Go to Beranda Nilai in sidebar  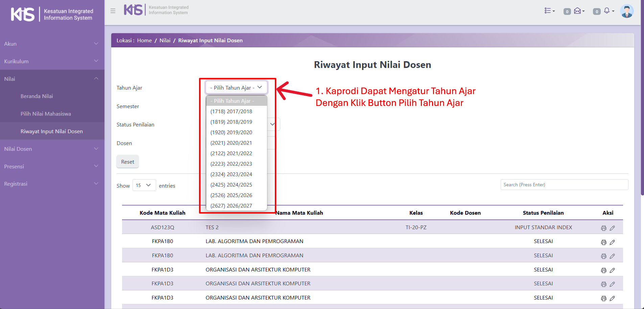click(37, 96)
